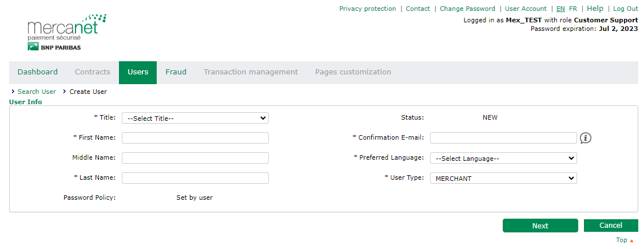Select the Users tab

click(x=138, y=72)
